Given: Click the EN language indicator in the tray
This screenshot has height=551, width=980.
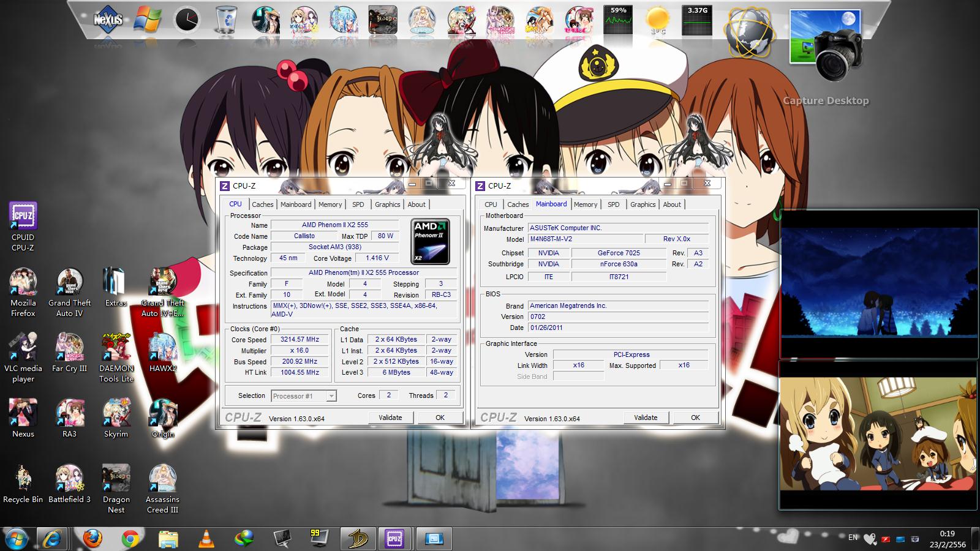Looking at the screenshot, I should 853,538.
